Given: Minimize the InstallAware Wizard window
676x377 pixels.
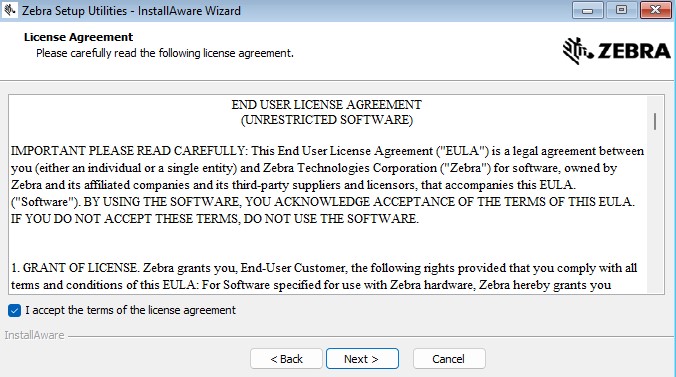Looking at the screenshot, I should point(587,10).
